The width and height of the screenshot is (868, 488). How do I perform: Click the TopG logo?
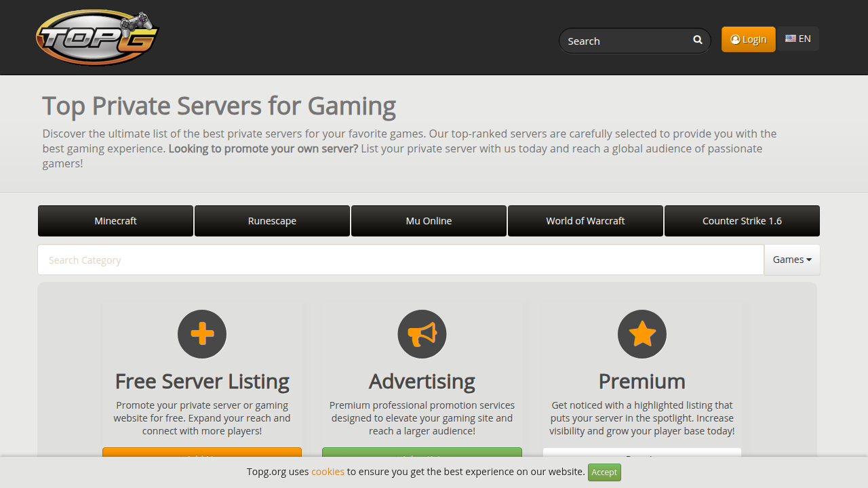pos(98,37)
